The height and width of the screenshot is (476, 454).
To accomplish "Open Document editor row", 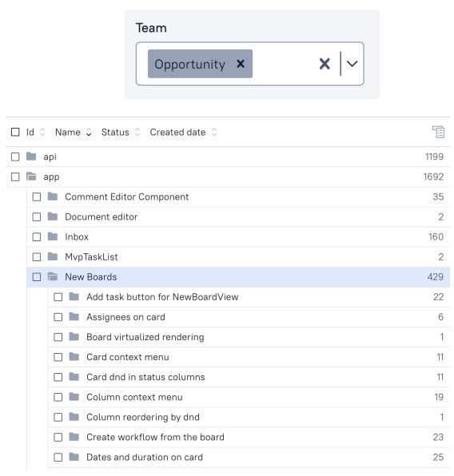I will coord(238,216).
